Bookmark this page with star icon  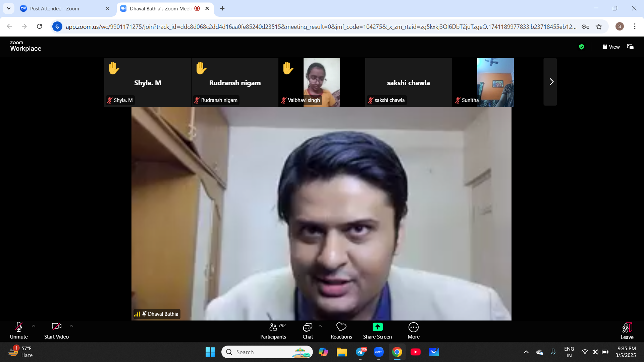click(x=599, y=27)
